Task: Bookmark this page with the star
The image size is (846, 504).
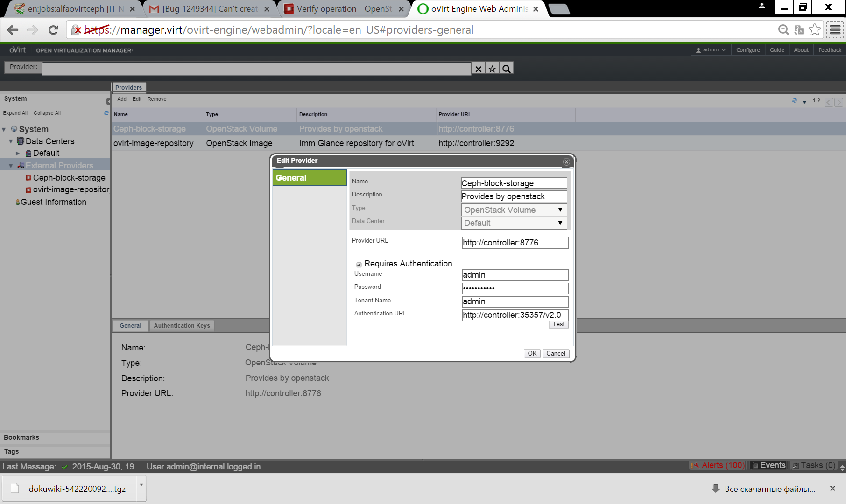Action: tap(815, 30)
